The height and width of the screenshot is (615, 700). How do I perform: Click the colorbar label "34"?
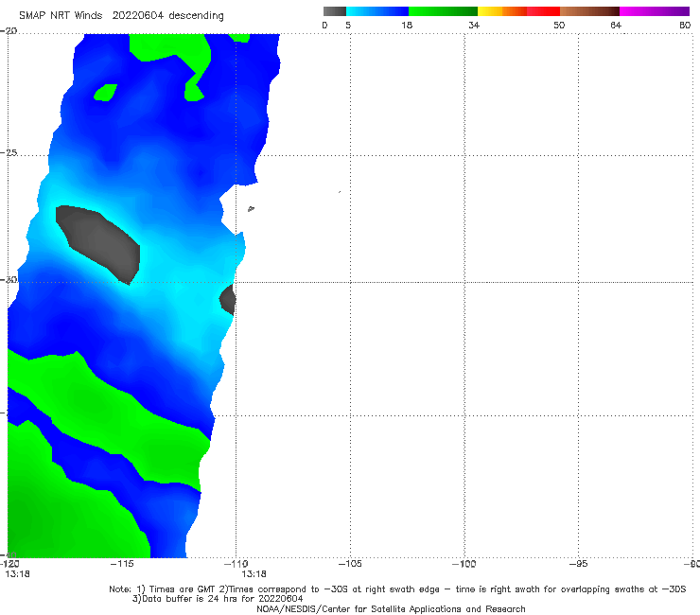[474, 25]
